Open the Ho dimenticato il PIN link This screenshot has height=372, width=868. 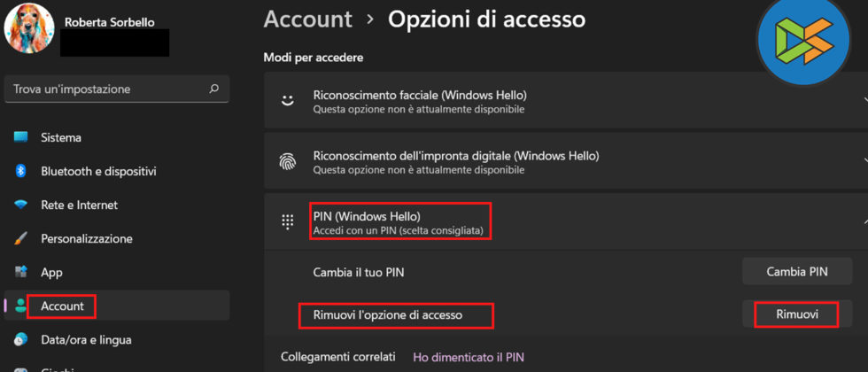(469, 357)
